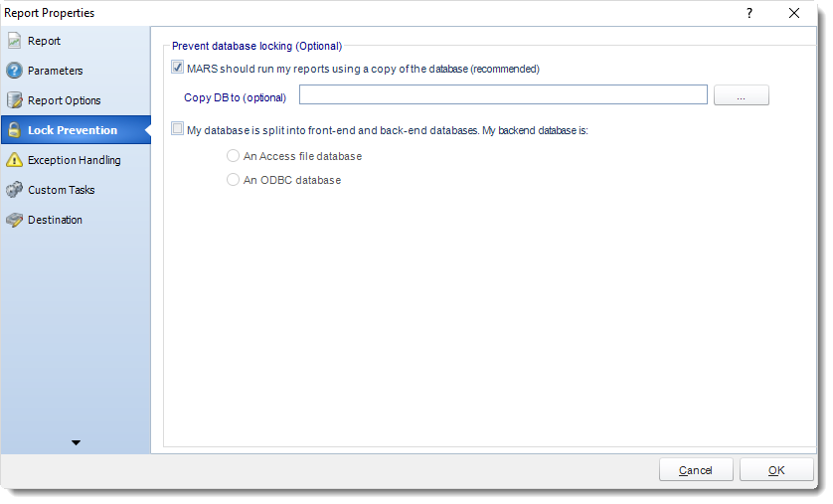Click the 'Copy DB to (optional)' label
The image size is (833, 504).
point(235,97)
